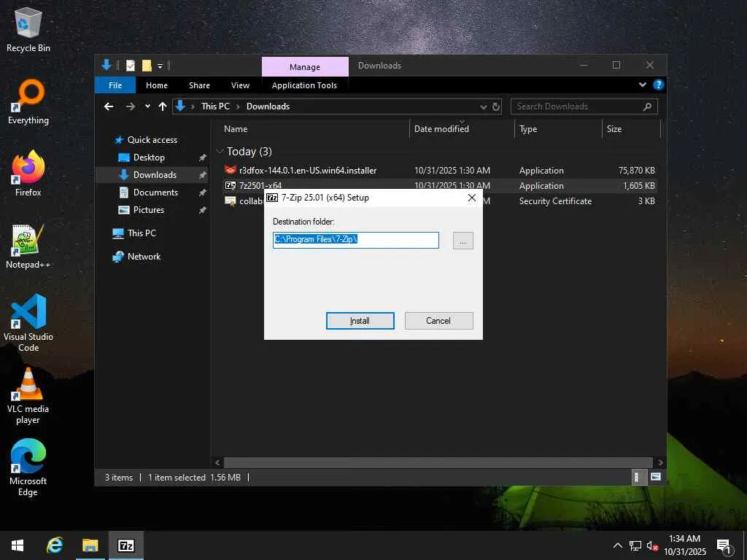The width and height of the screenshot is (747, 560).
Task: Collapse the Today (3) group
Action: tap(220, 152)
